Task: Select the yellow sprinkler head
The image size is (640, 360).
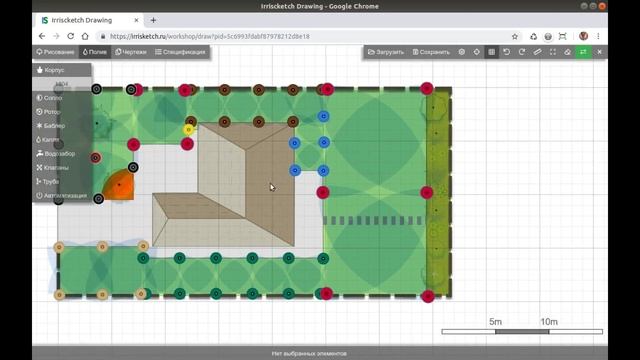Action: (188, 130)
